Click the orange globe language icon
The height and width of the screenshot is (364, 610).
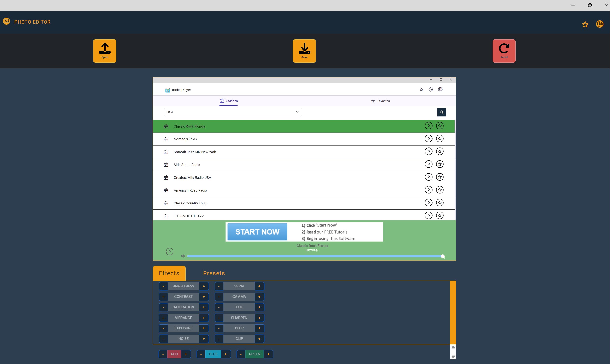(x=599, y=24)
